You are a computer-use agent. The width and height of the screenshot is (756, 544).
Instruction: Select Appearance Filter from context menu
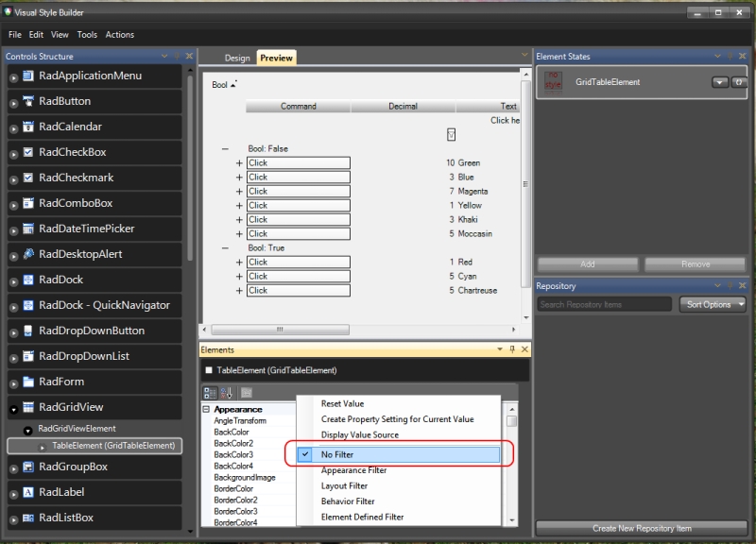click(x=353, y=470)
